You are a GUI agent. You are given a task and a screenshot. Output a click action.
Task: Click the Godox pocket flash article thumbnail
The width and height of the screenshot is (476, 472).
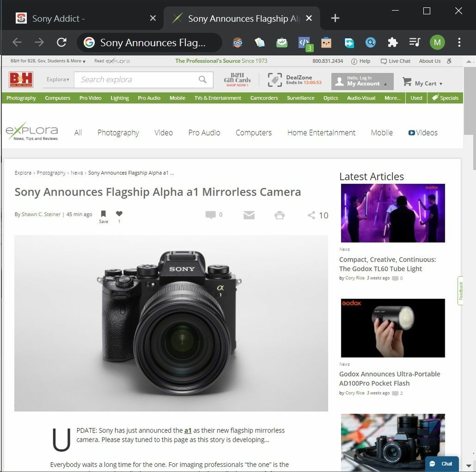(393, 328)
